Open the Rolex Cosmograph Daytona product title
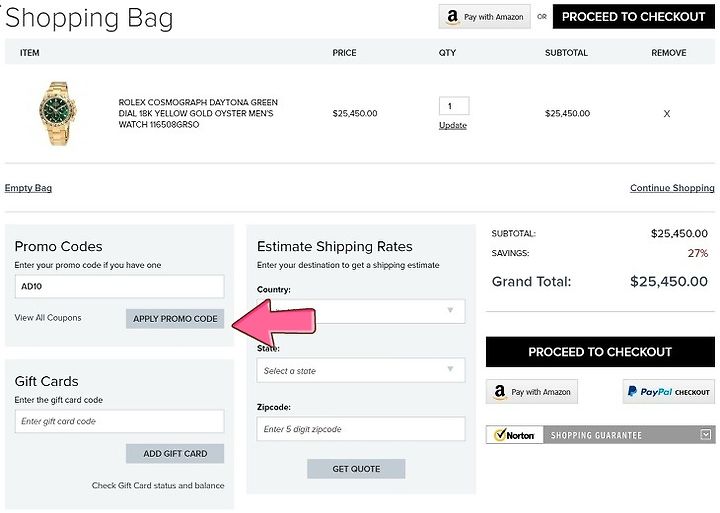Viewport: 720px width, 513px height. [198, 113]
